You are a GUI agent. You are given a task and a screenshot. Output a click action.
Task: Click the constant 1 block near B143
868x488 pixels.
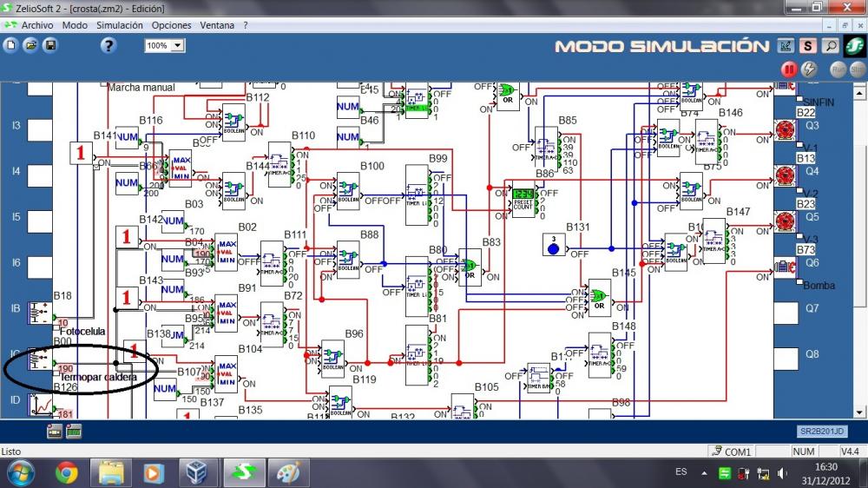(x=127, y=298)
